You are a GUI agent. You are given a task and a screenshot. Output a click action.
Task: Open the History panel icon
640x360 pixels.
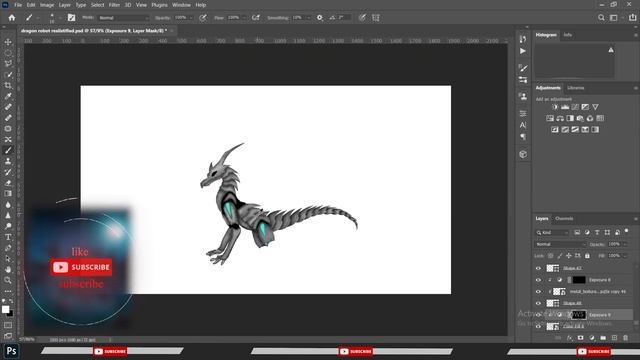coord(523,39)
